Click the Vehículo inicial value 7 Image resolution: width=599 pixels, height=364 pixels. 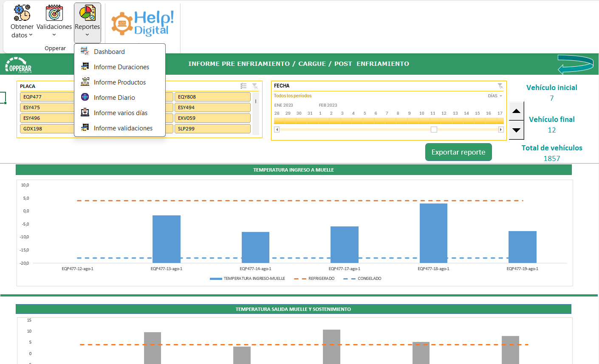click(552, 98)
